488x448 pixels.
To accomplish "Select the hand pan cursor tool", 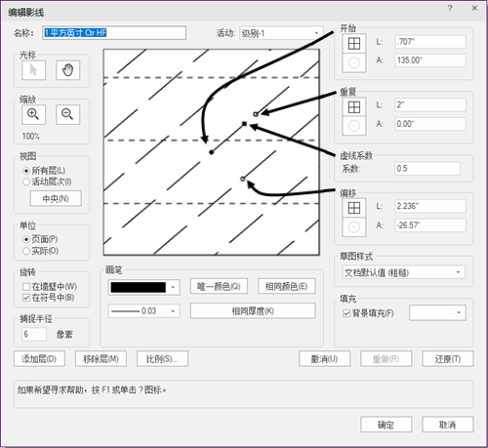I will click(67, 70).
